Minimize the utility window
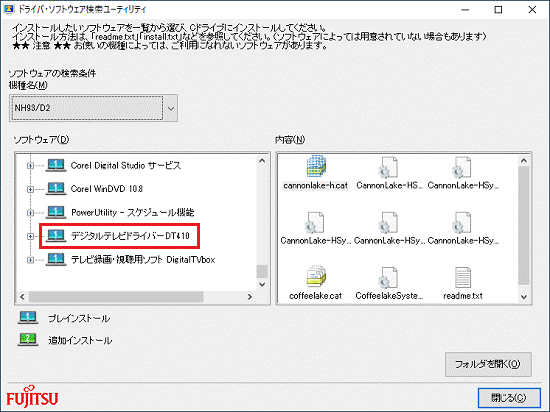Image resolution: width=550 pixels, height=412 pixels. [465, 10]
